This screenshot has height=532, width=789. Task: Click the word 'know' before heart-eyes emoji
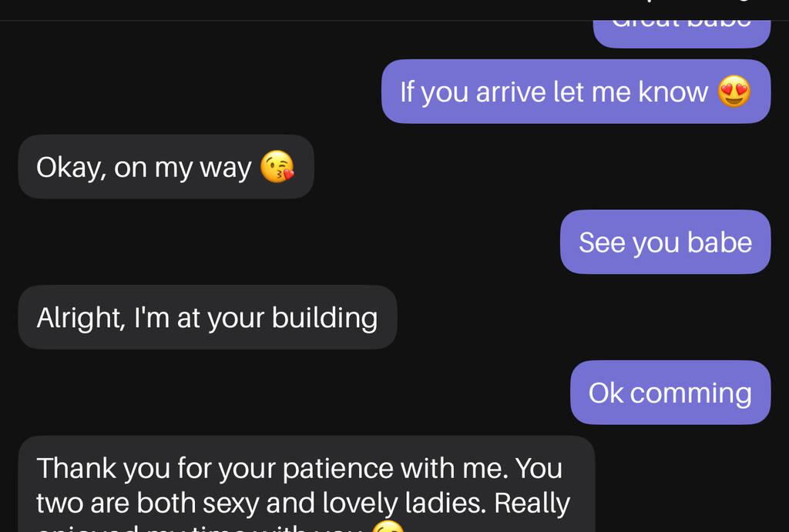pos(673,92)
